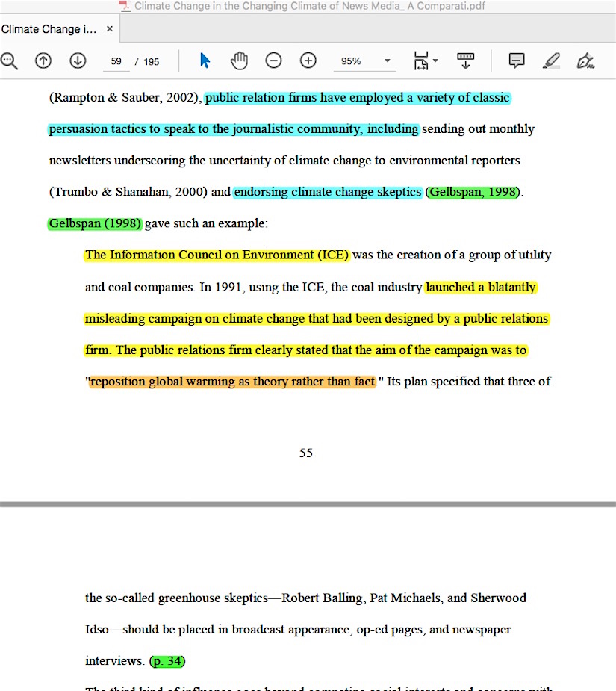Click the yellow highlighted 'Information Council on Environment' text

[217, 255]
